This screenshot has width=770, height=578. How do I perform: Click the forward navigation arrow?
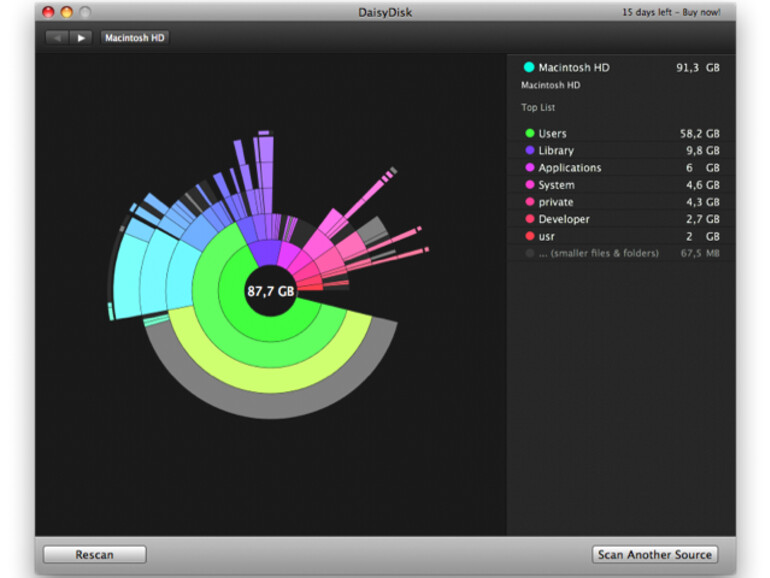81,38
